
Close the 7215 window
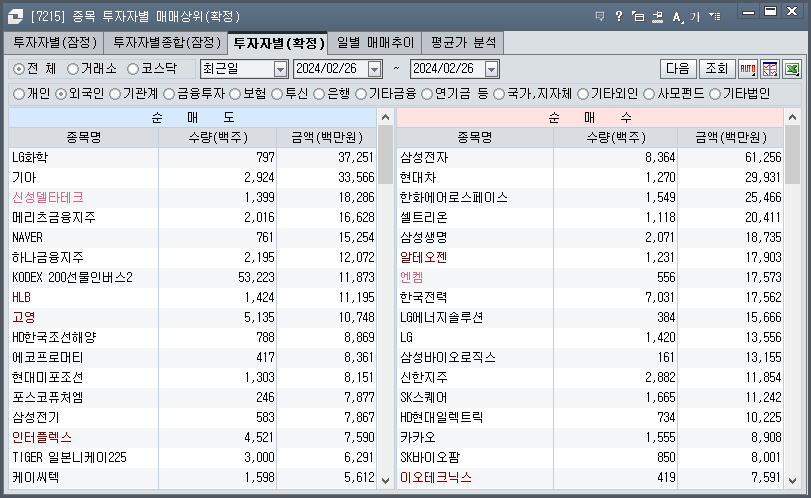792,12
